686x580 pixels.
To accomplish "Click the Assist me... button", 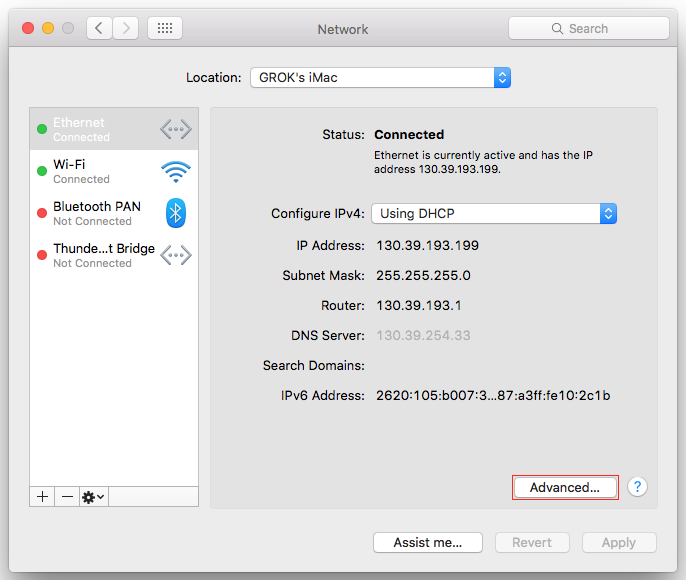I will click(x=428, y=542).
